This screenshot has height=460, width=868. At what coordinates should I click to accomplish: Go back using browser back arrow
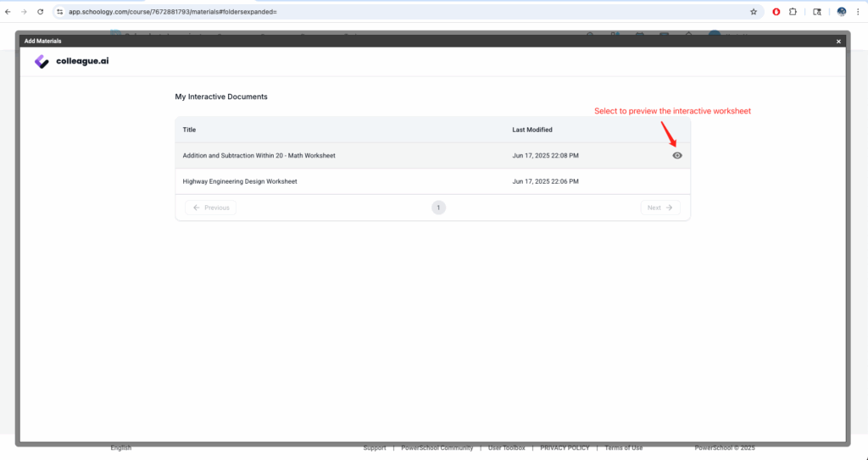pos(8,12)
